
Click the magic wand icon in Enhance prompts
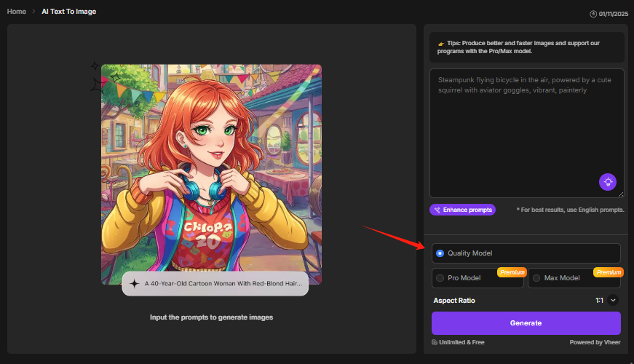coord(437,210)
